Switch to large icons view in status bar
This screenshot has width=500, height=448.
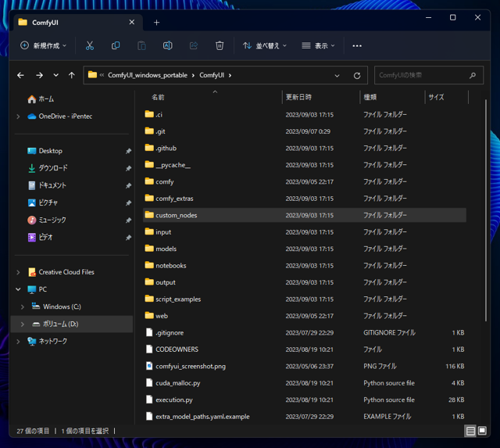[x=482, y=431]
